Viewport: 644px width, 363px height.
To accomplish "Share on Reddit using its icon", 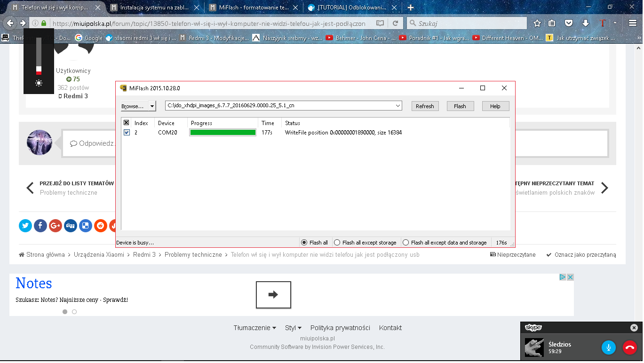I will pos(101,226).
